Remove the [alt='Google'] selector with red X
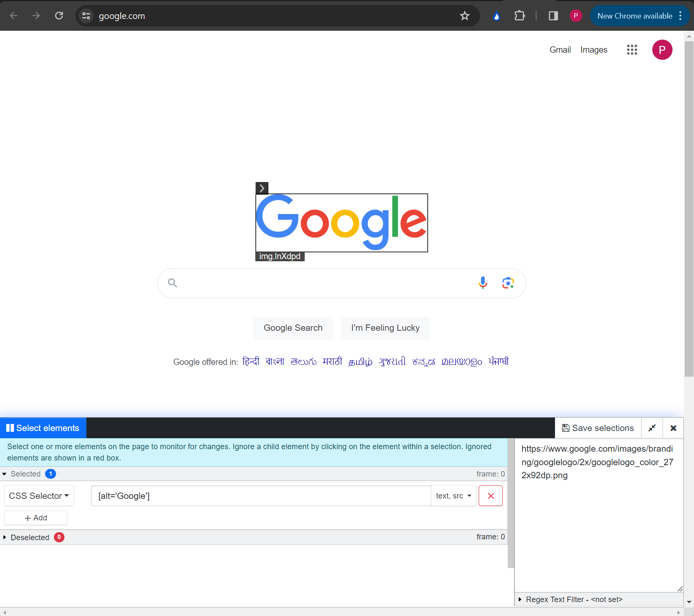This screenshot has height=616, width=694. [490, 496]
